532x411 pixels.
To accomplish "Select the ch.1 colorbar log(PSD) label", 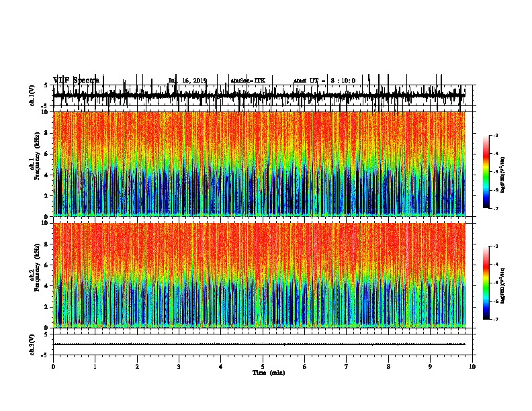I will [x=502, y=175].
